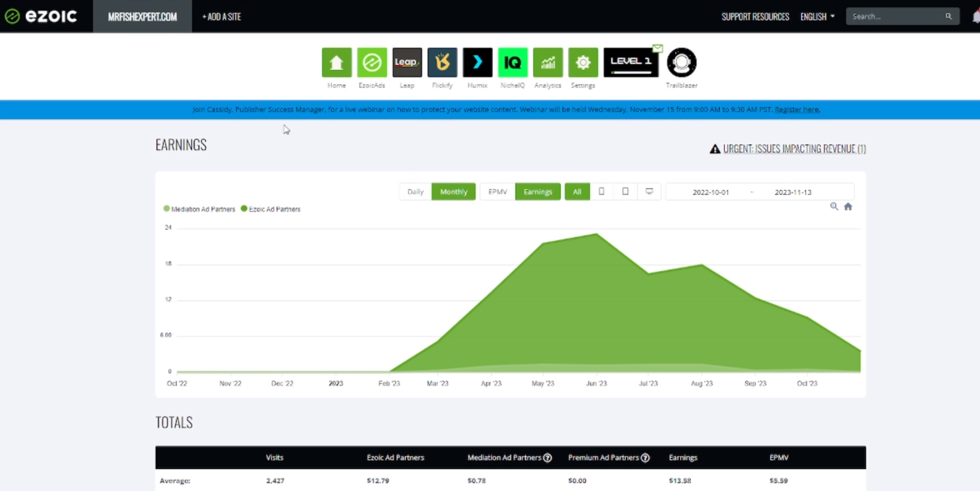Toggle Ezoic Ad Partners legend series

(x=271, y=209)
